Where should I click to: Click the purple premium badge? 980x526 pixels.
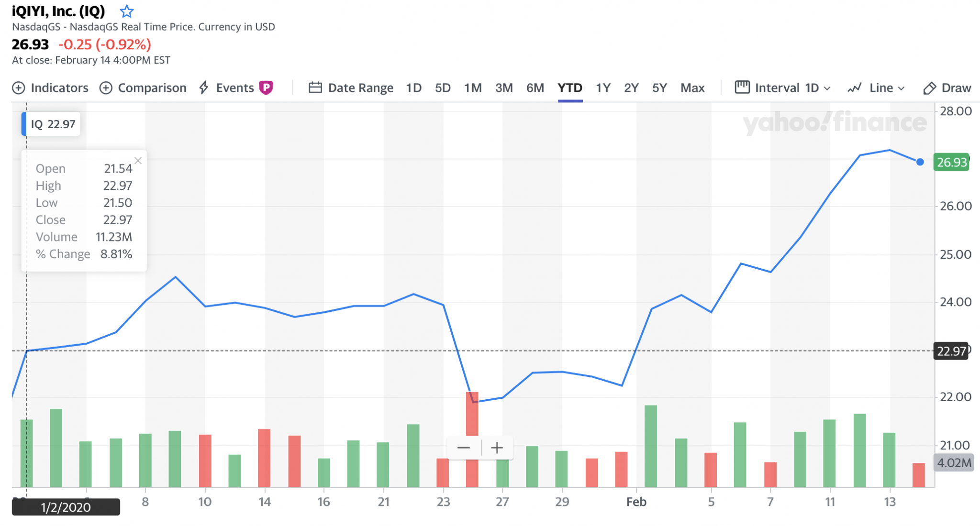coord(266,88)
